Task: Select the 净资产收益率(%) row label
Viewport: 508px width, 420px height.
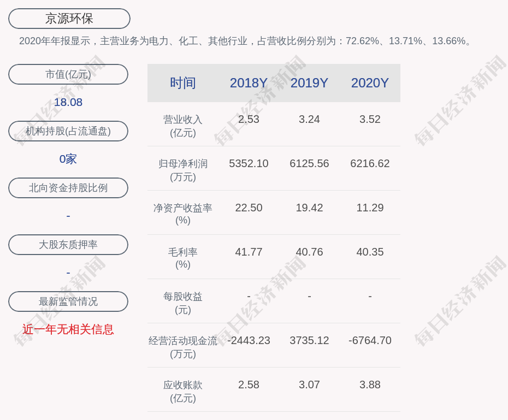Action: [183, 214]
